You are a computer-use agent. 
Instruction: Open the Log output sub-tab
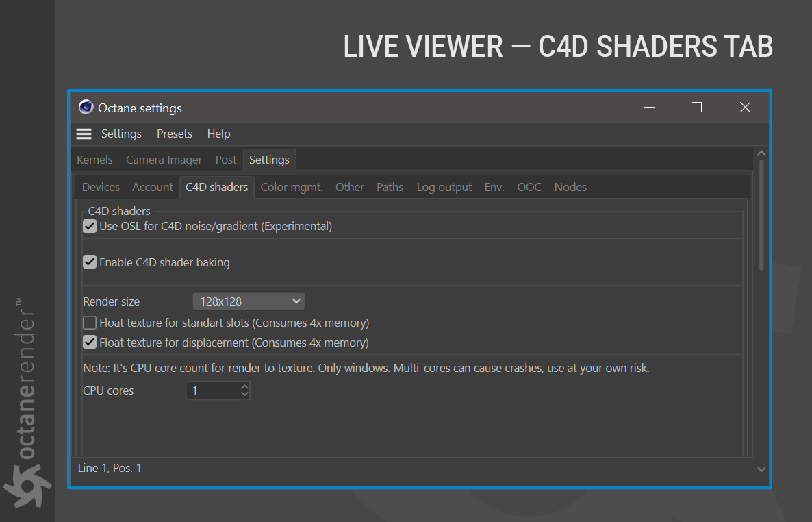coord(444,187)
